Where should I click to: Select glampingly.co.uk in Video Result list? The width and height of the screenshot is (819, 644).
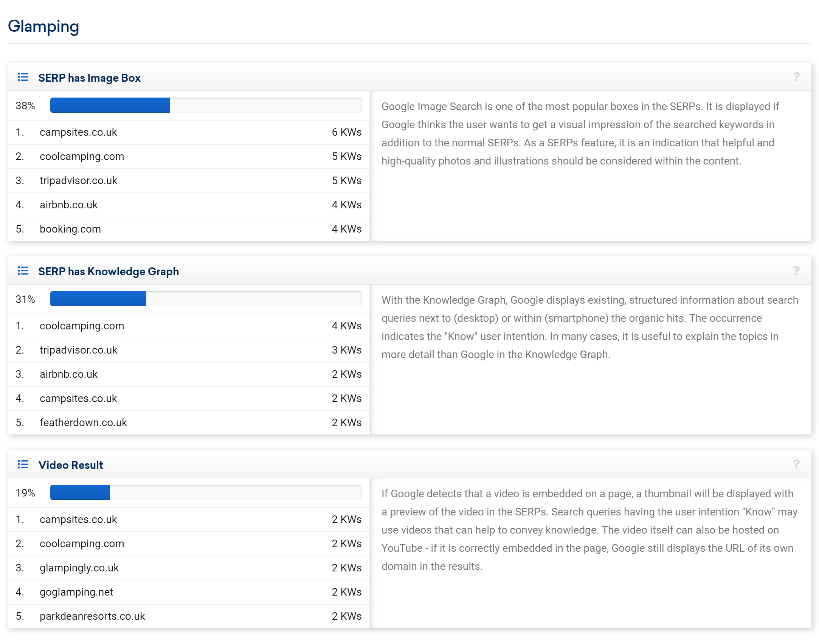click(79, 568)
